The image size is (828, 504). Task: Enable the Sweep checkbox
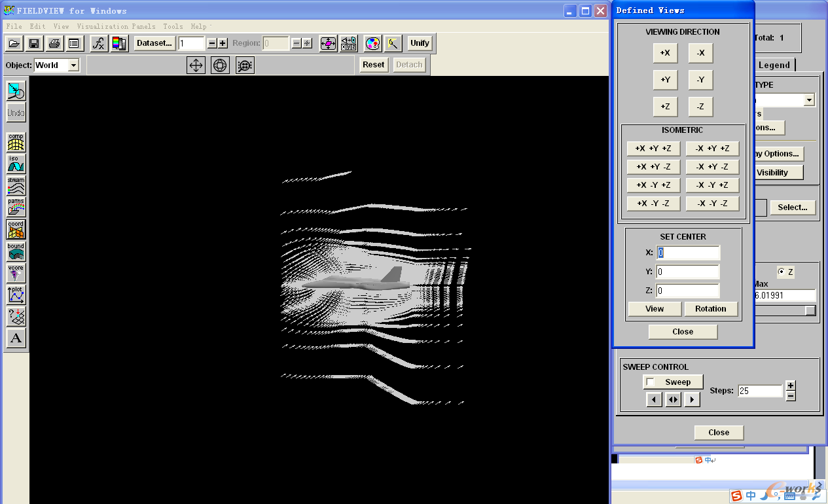point(651,382)
